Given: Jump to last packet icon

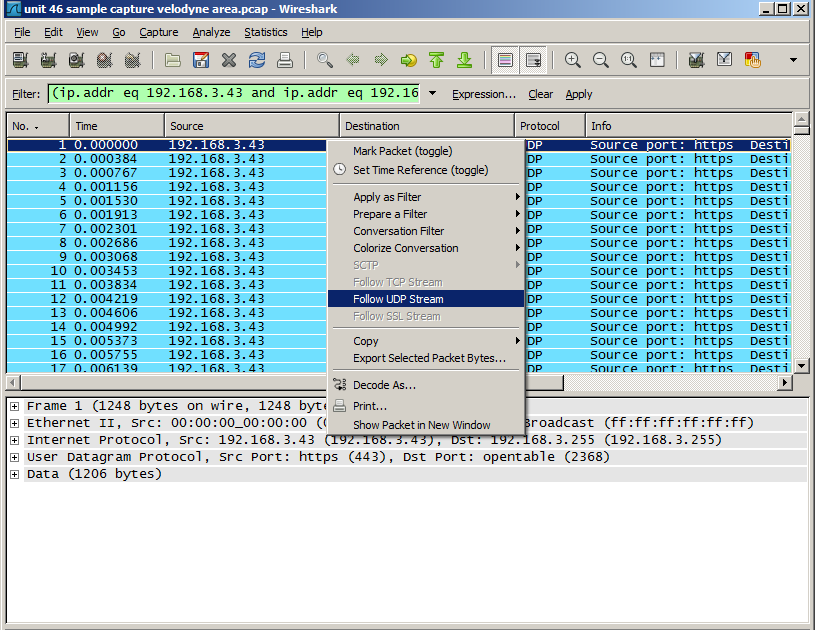Looking at the screenshot, I should [465, 60].
